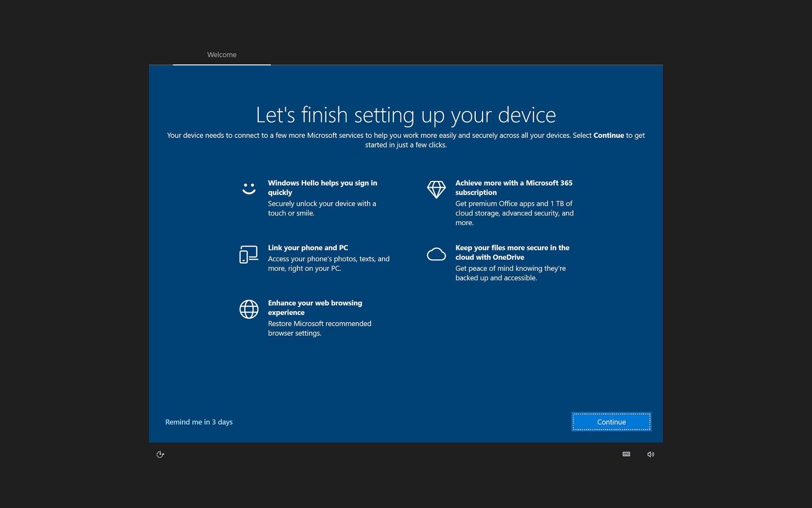Open the Ease of Access icon
The image size is (812, 508).
click(x=160, y=454)
